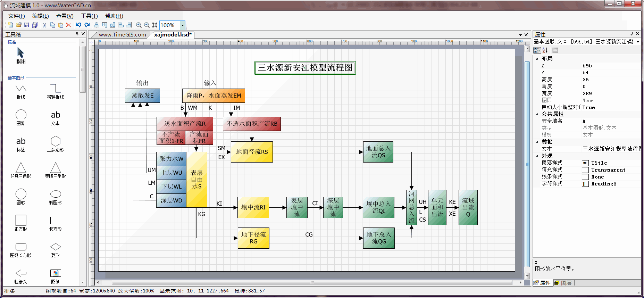The image size is (644, 298).
Task: Click the 宽度 value 289 field
Action: click(x=611, y=93)
